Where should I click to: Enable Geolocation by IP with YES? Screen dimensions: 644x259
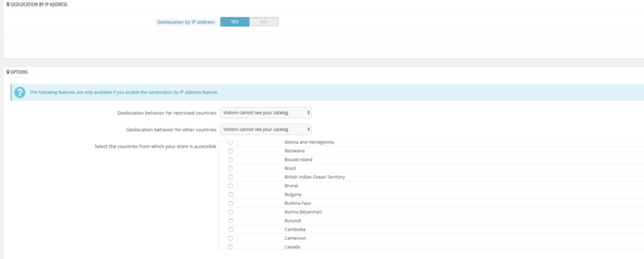[x=234, y=22]
